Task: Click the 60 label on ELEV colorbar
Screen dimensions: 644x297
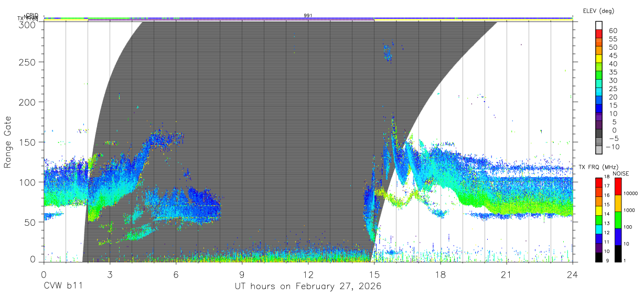Action: click(x=612, y=30)
